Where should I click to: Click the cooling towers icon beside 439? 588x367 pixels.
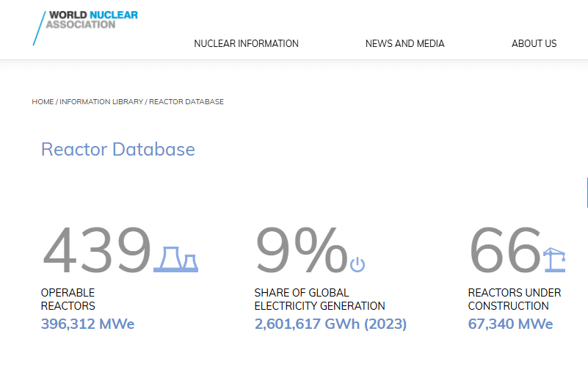pos(176,259)
